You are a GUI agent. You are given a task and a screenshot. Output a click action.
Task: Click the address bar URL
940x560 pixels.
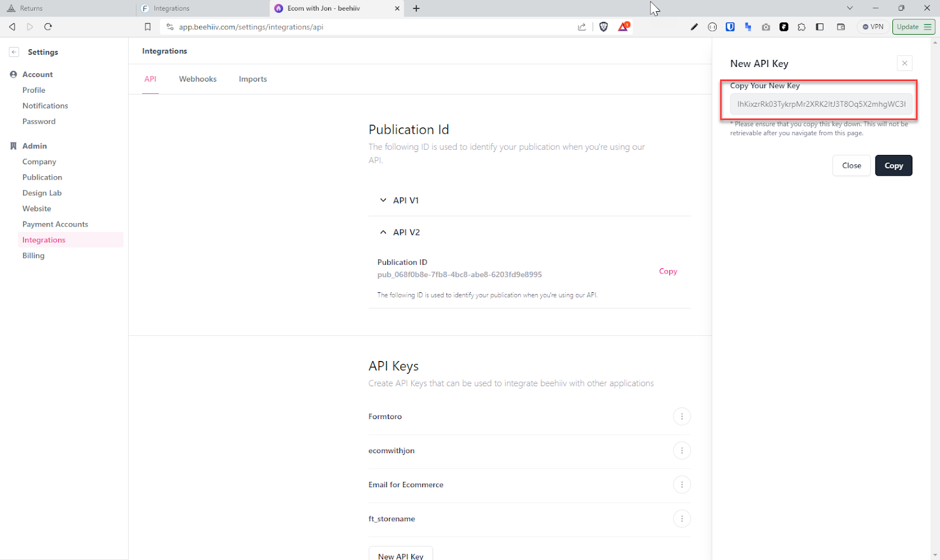tap(251, 27)
